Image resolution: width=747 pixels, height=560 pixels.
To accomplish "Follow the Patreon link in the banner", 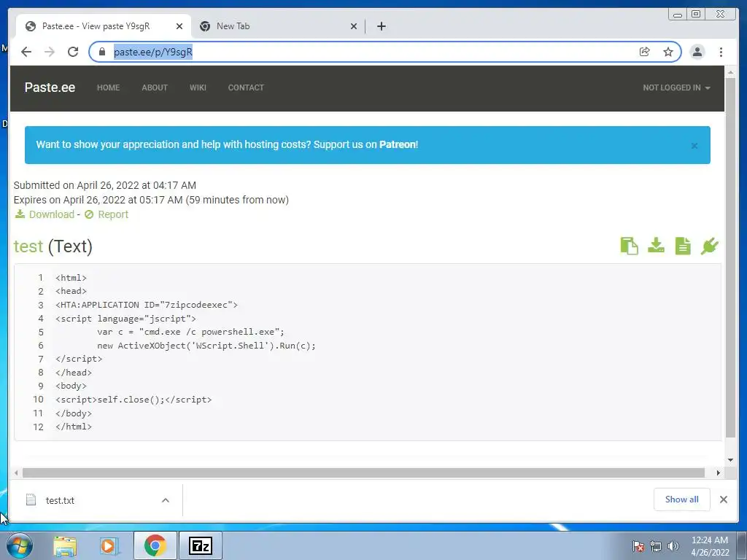I will [x=398, y=145].
